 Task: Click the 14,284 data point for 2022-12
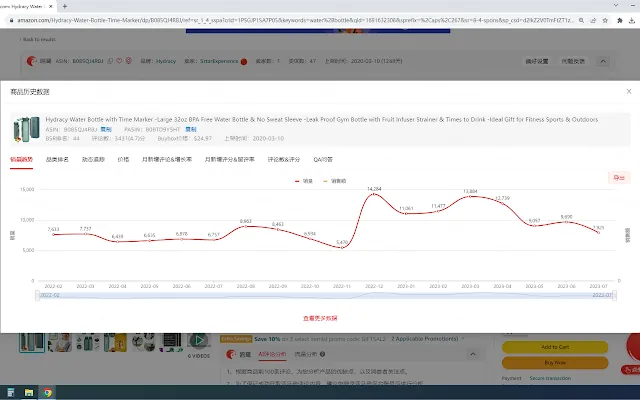(374, 194)
